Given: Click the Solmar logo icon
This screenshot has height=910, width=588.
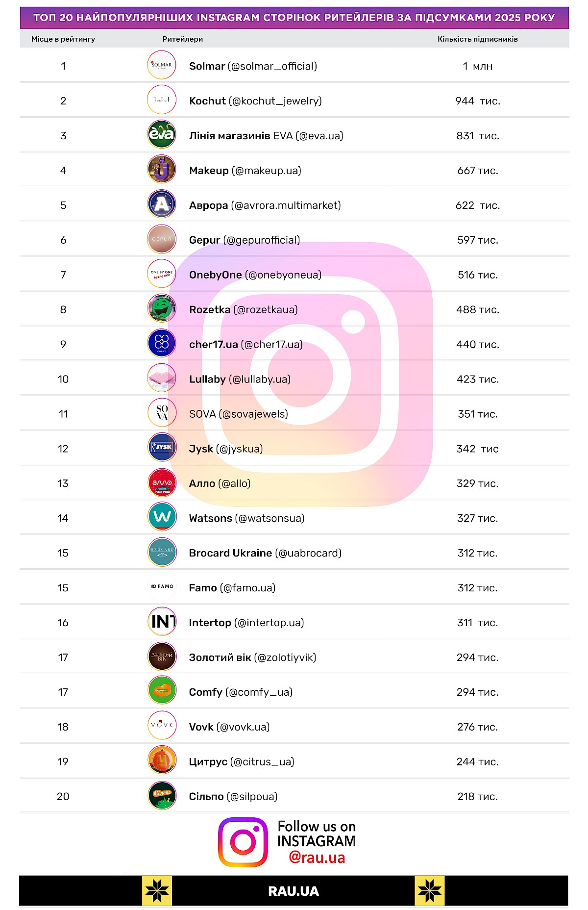Looking at the screenshot, I should click(162, 65).
